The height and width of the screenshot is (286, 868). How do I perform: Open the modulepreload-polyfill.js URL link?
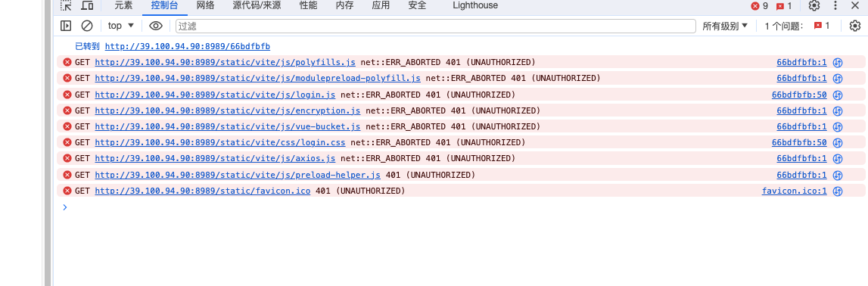coord(258,79)
